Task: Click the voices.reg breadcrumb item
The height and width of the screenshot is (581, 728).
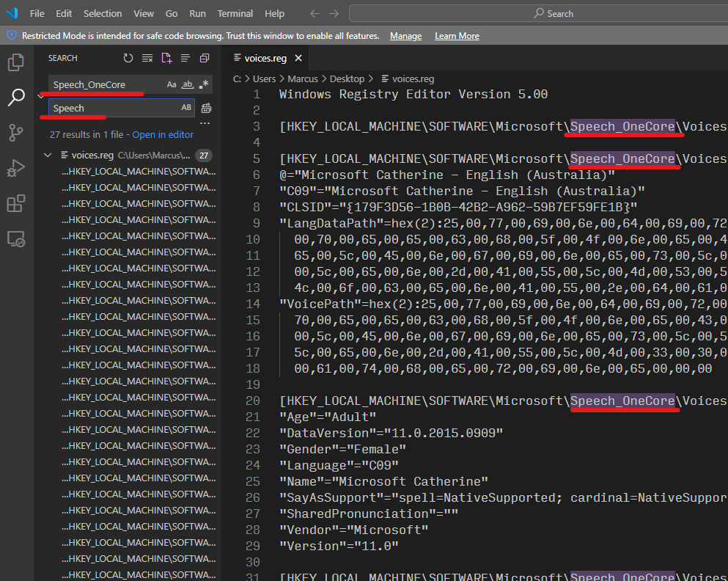Action: (408, 79)
